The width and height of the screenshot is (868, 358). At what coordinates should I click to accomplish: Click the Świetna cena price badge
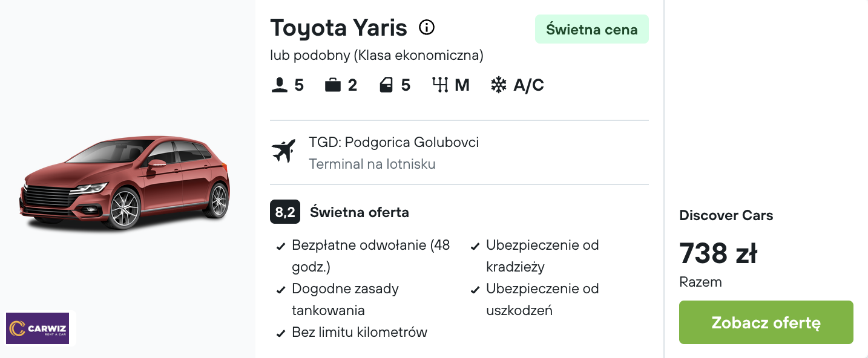tap(591, 29)
